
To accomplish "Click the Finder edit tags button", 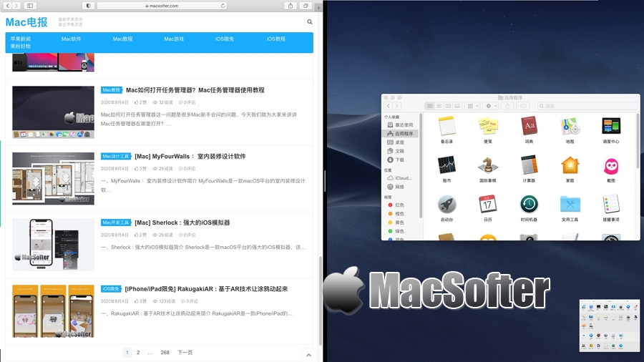I will click(523, 106).
